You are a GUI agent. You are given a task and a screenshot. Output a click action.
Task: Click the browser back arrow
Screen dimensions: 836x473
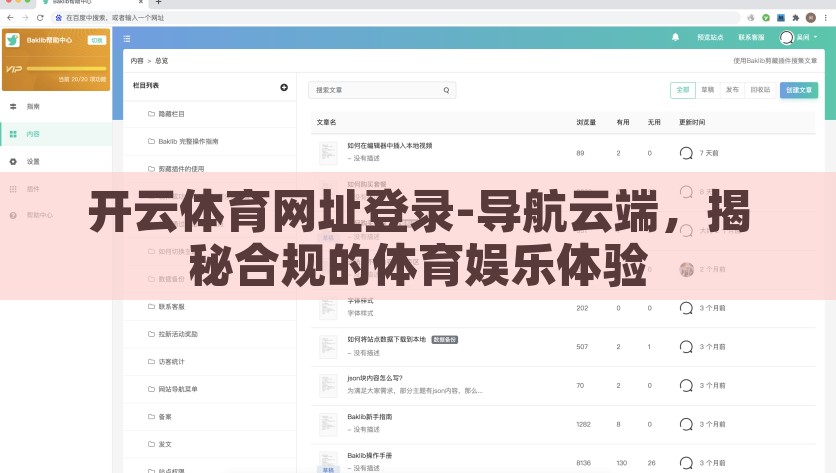click(10, 18)
